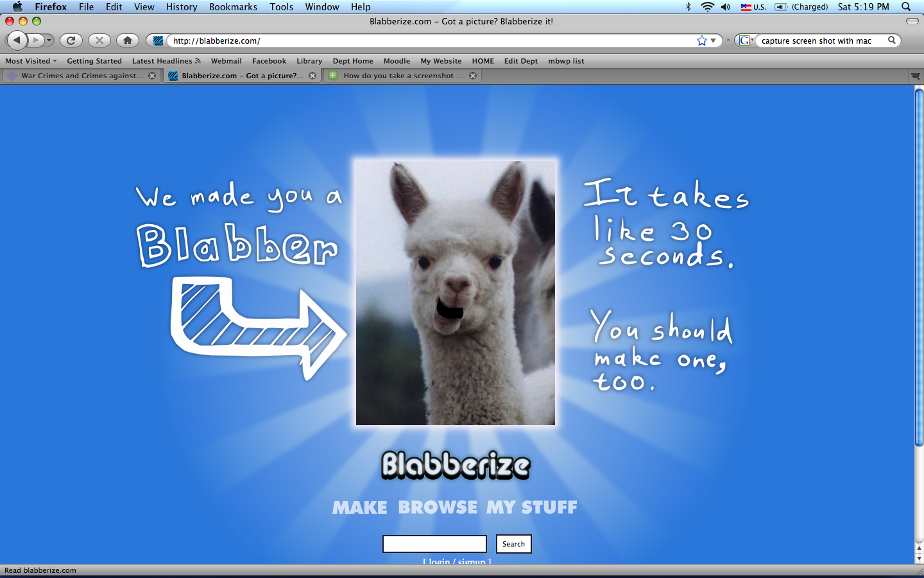Click the Search button below the logo

pyautogui.click(x=513, y=544)
